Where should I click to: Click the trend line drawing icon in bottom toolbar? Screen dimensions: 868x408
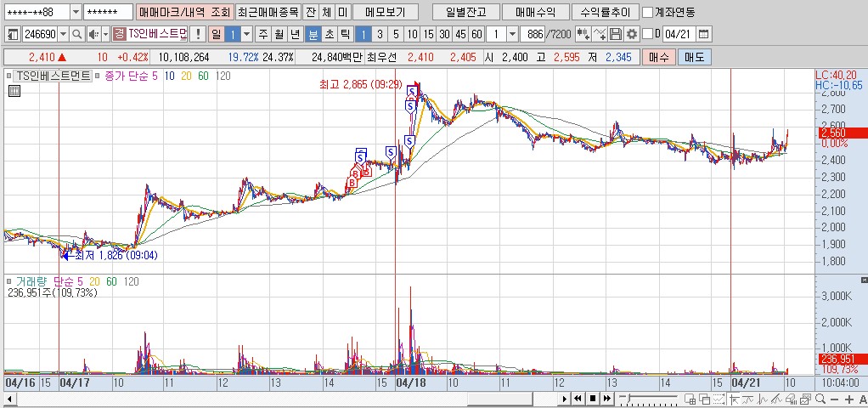(x=776, y=399)
